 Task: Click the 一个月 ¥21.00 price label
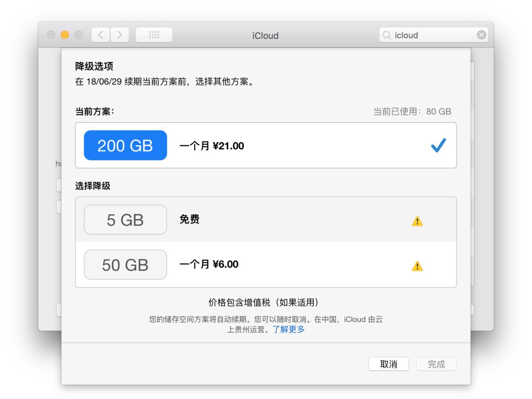(x=212, y=146)
